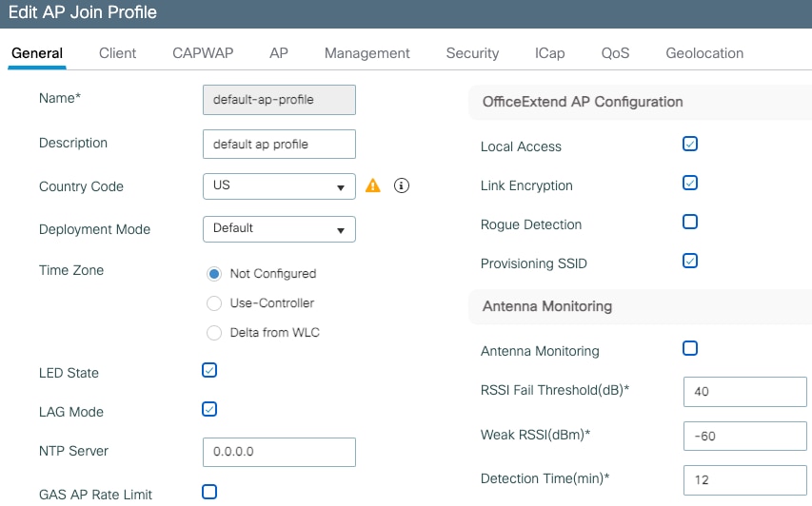812x506 pixels.
Task: Go to the Geolocation tab
Action: pyautogui.click(x=704, y=53)
